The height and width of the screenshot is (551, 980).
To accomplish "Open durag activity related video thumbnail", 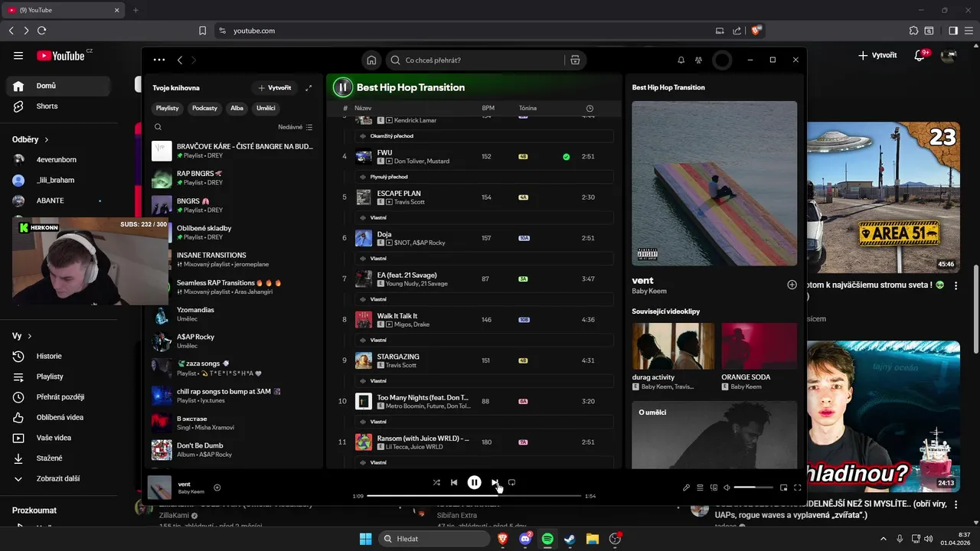I will click(673, 346).
